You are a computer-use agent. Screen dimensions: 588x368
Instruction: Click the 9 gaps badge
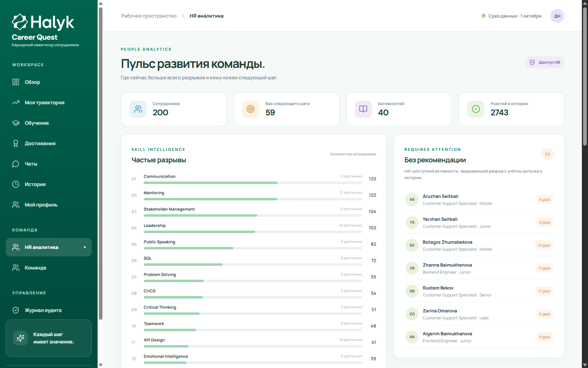click(x=545, y=222)
